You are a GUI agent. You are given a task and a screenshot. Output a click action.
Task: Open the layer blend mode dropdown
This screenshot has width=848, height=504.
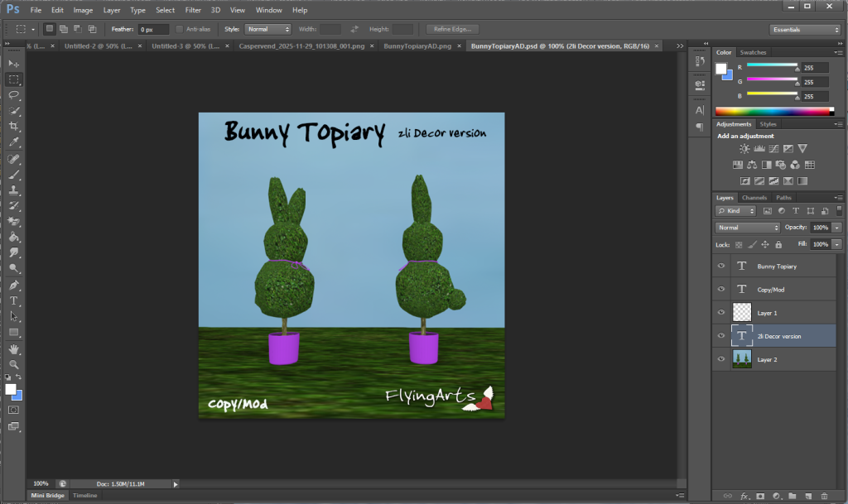point(748,227)
